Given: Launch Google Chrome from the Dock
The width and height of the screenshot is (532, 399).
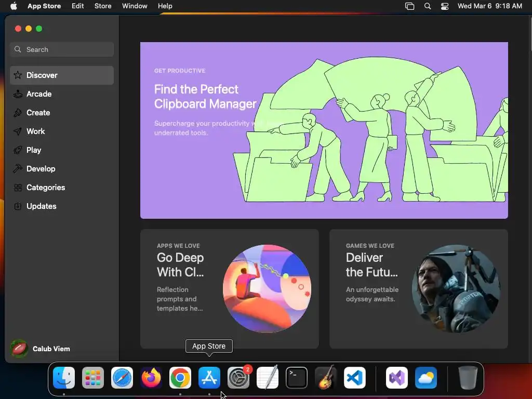Looking at the screenshot, I should pos(180,378).
